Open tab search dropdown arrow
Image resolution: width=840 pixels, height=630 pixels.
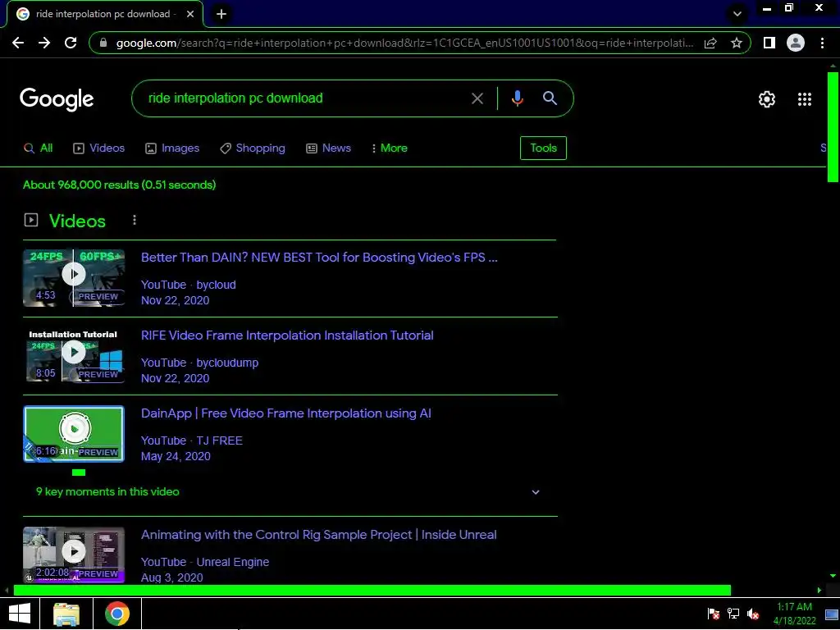pyautogui.click(x=737, y=14)
